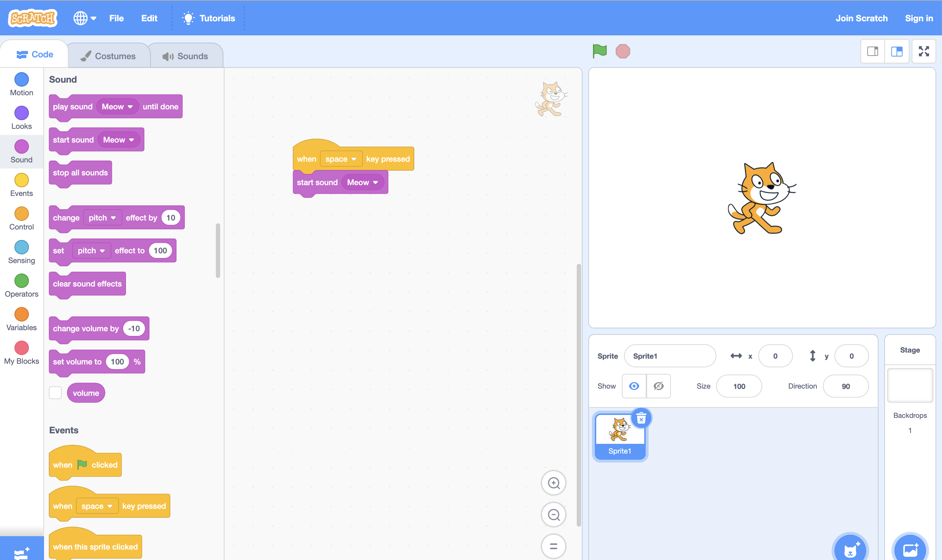Click the sprite Size field

pyautogui.click(x=739, y=386)
